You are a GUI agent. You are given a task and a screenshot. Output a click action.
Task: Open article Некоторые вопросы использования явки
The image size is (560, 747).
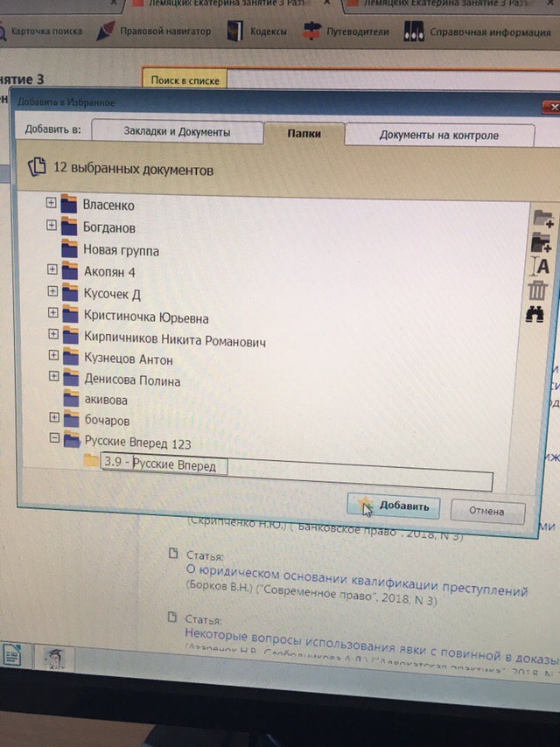[372, 646]
